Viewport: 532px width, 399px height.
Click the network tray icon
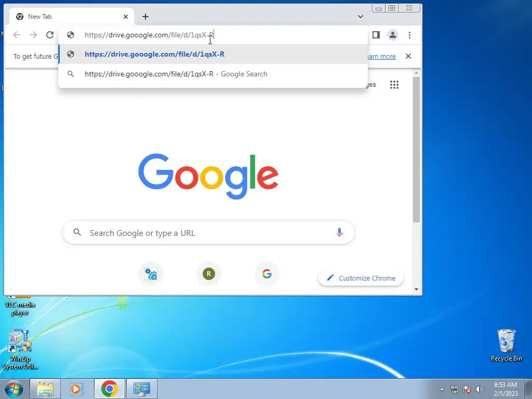pos(454,389)
